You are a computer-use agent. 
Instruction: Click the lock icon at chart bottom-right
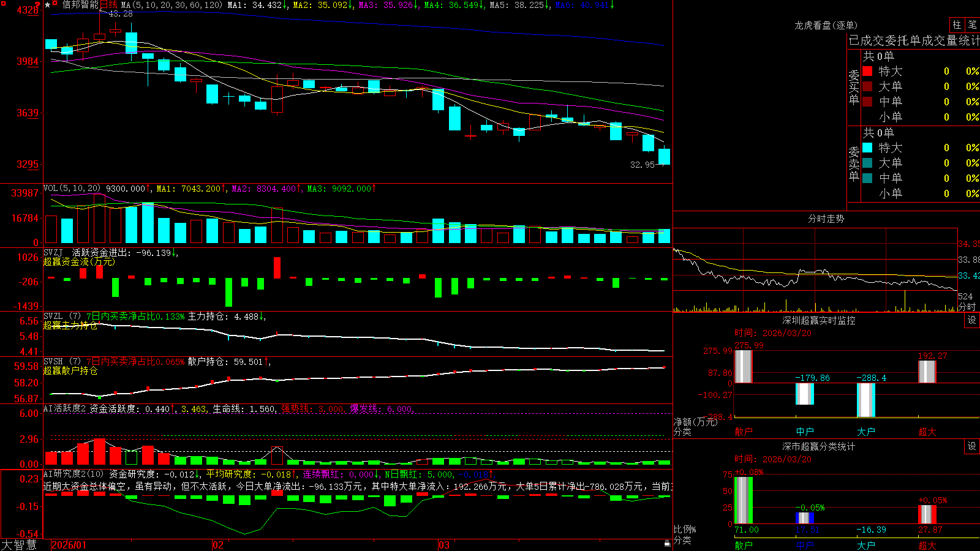pos(668,544)
